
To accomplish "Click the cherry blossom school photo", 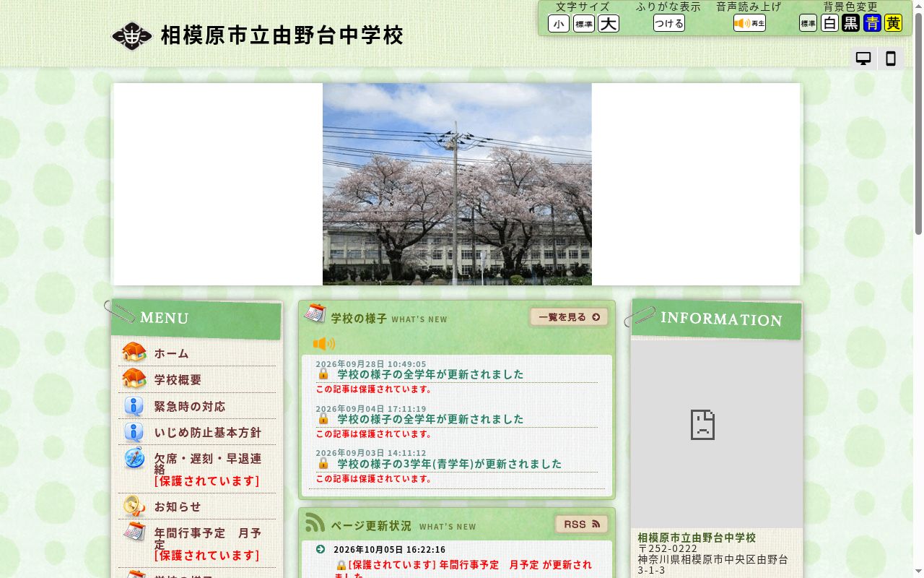I will pyautogui.click(x=457, y=184).
